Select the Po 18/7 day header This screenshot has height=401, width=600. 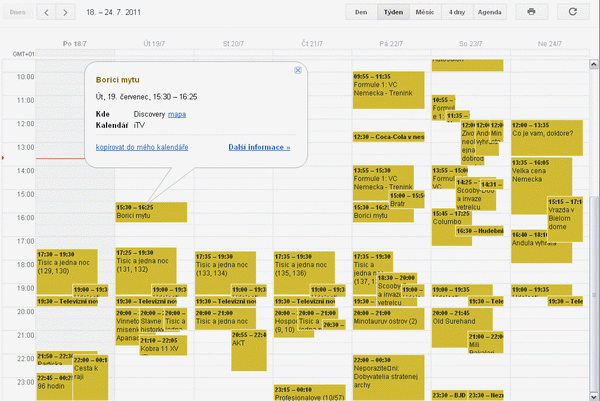coord(75,44)
